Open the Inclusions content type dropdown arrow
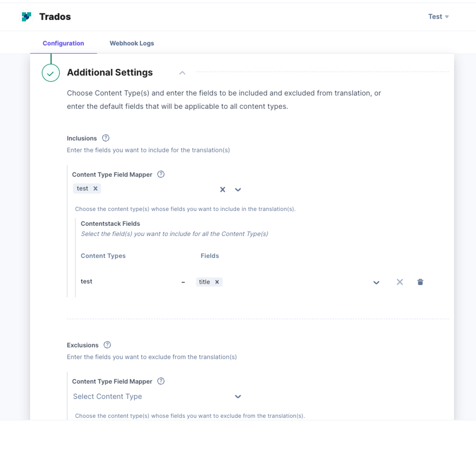Viewport: 476px width, 451px height. 238,190
